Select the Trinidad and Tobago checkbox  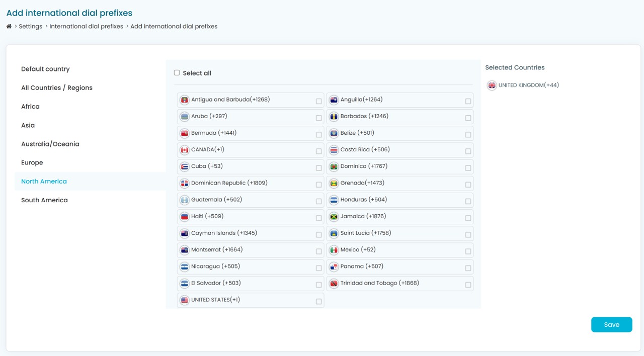[468, 285]
